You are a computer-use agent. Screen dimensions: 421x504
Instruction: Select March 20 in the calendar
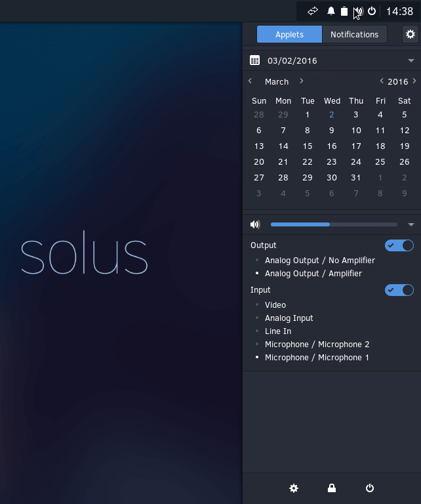259,162
